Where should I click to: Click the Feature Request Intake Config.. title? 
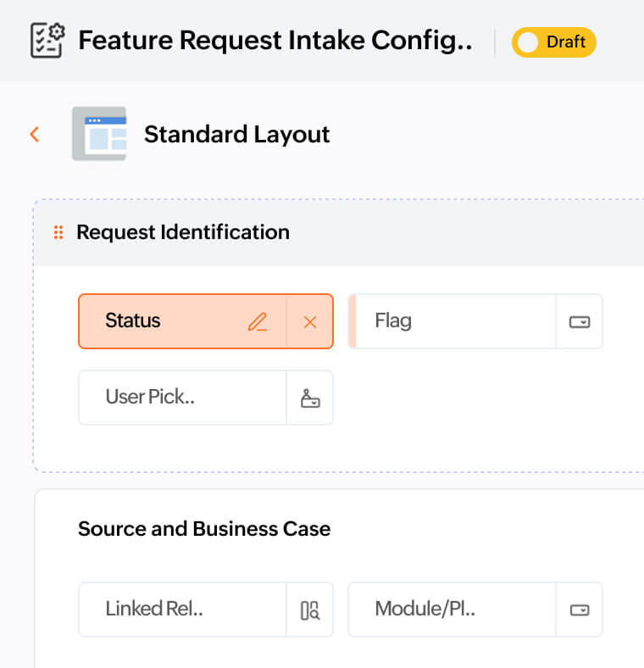(275, 41)
